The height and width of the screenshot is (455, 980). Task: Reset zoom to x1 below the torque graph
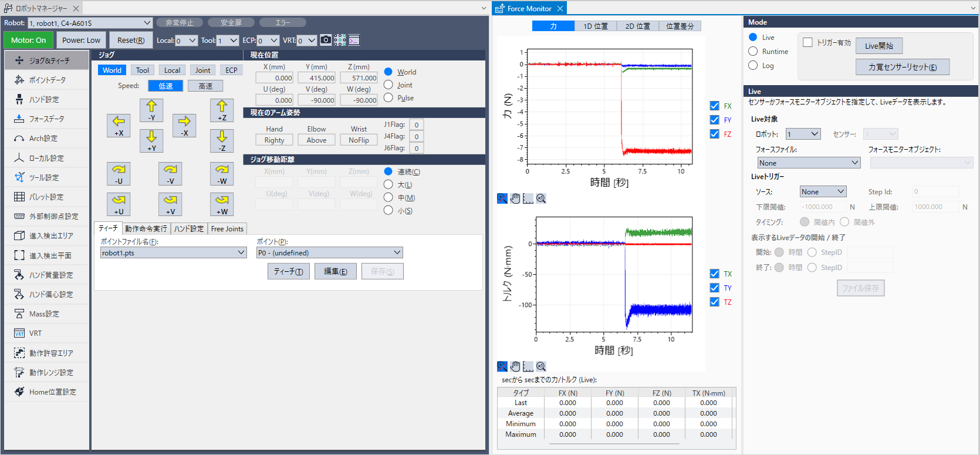(x=541, y=366)
